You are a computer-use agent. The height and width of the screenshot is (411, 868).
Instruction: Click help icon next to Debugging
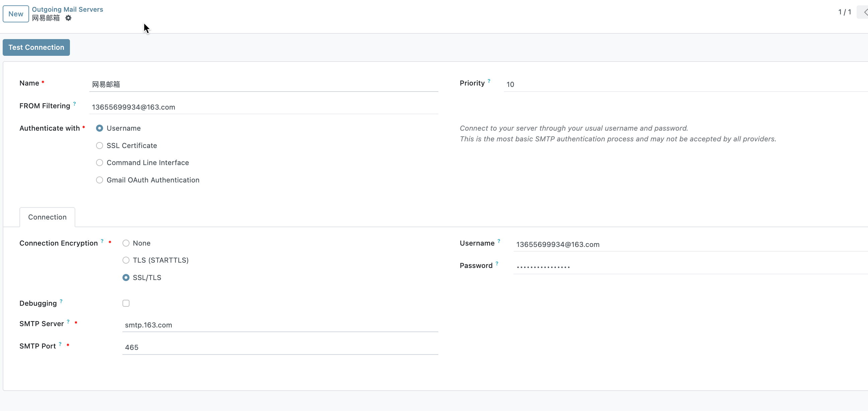coord(61,301)
